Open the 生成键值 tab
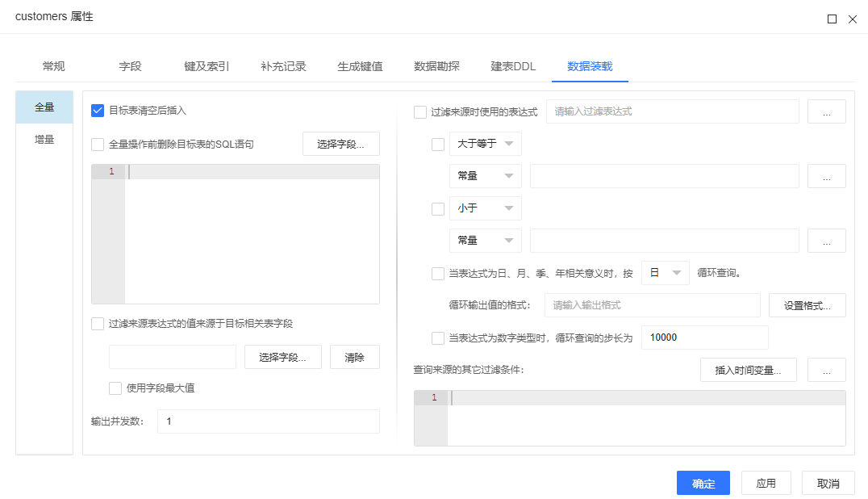868x499 pixels. pos(360,66)
